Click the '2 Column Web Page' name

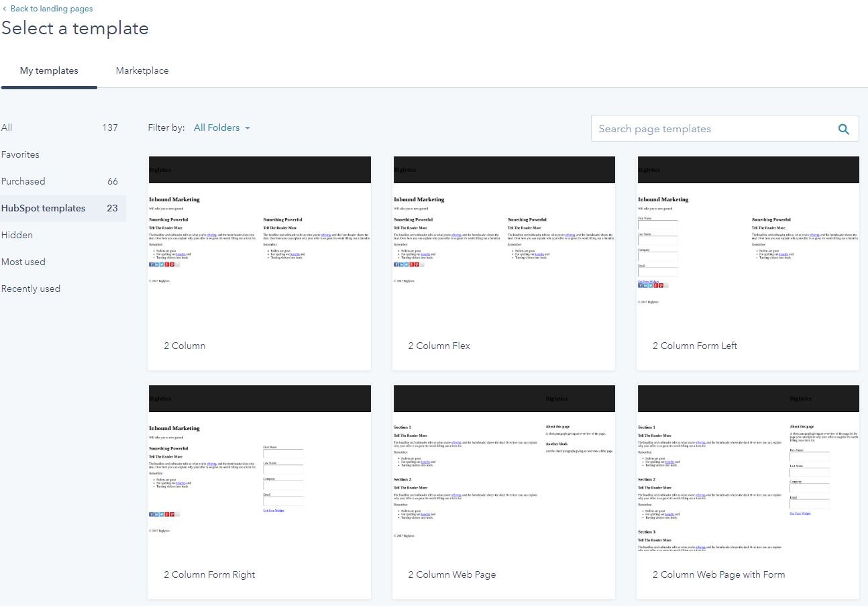[x=452, y=574]
